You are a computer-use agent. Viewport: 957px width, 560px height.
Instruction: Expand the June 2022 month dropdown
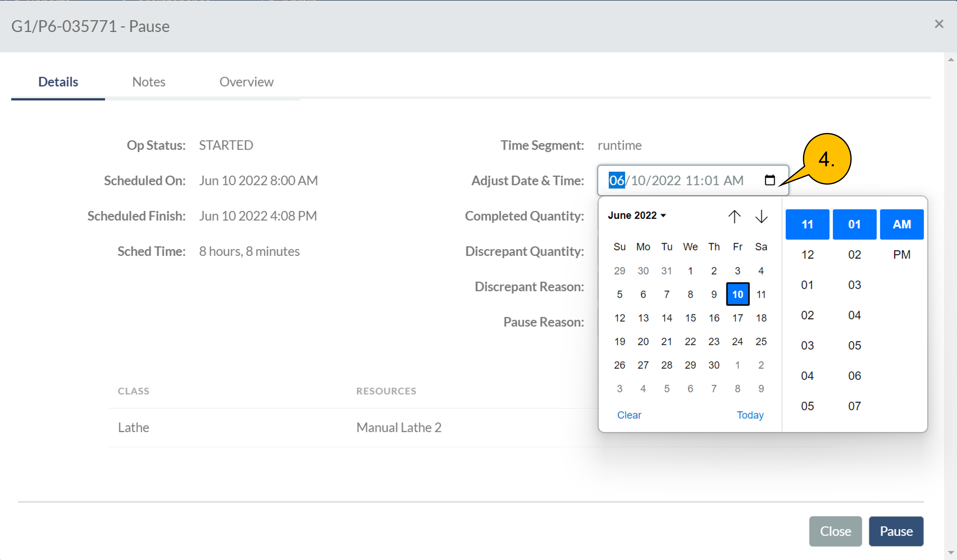637,215
